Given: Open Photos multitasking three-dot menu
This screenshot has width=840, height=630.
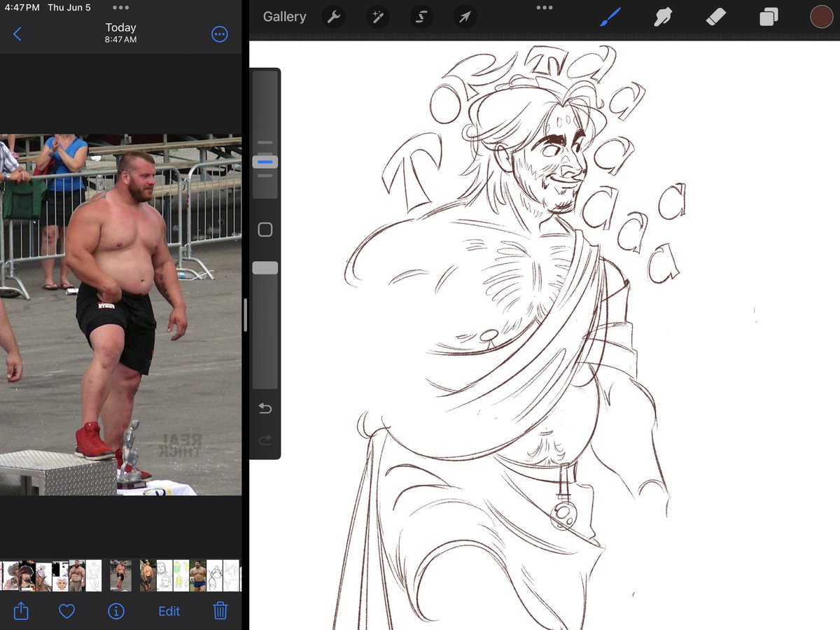Looking at the screenshot, I should (x=120, y=8).
